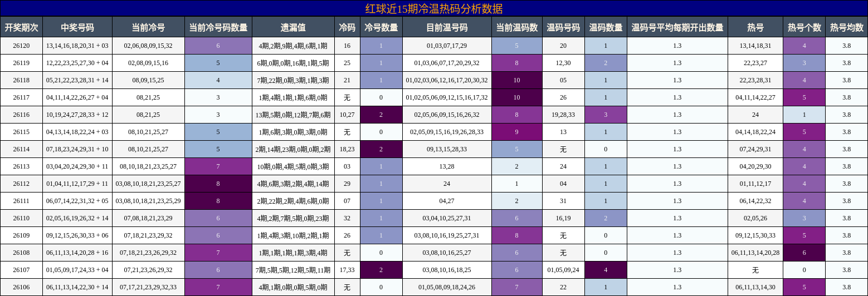868x296 pixels.
Task: Click winning numbers 13,14,16,18,20,31 + 03
Action: (x=77, y=46)
